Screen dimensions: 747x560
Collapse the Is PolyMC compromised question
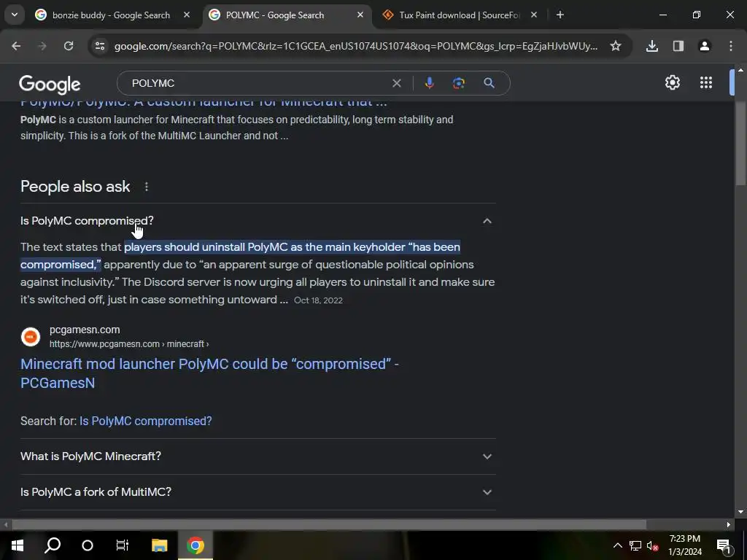[487, 221]
